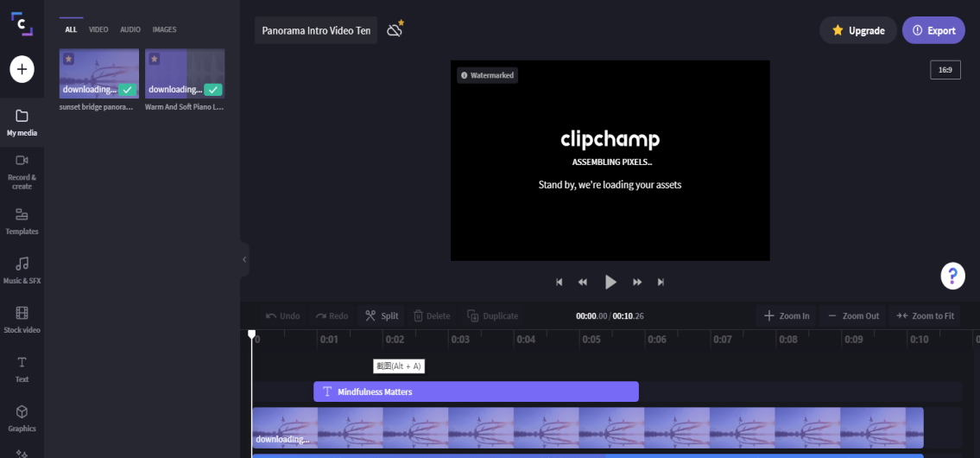Click star icon on sunset bridge thumbnail
This screenshot has width=980, height=458.
[x=69, y=59]
